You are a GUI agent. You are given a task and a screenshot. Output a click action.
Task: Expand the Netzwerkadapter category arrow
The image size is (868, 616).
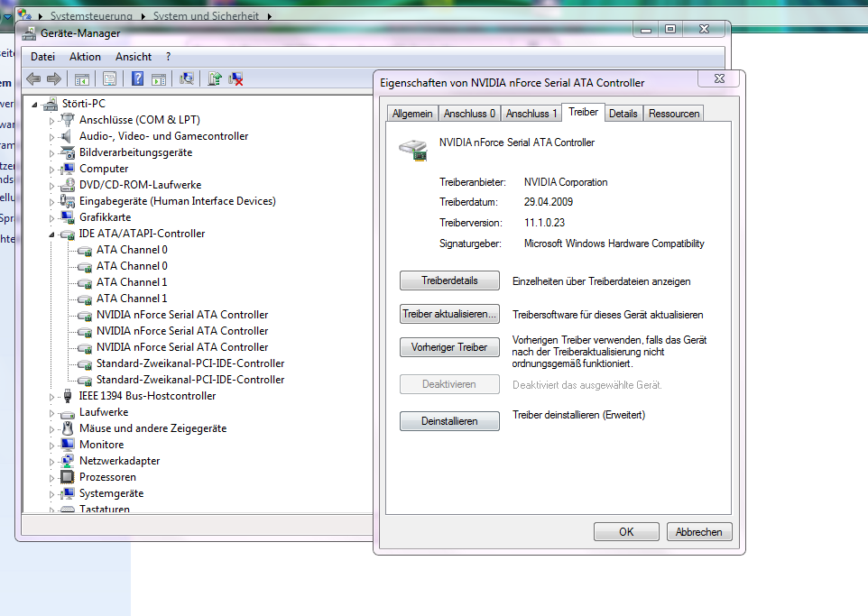coord(51,462)
